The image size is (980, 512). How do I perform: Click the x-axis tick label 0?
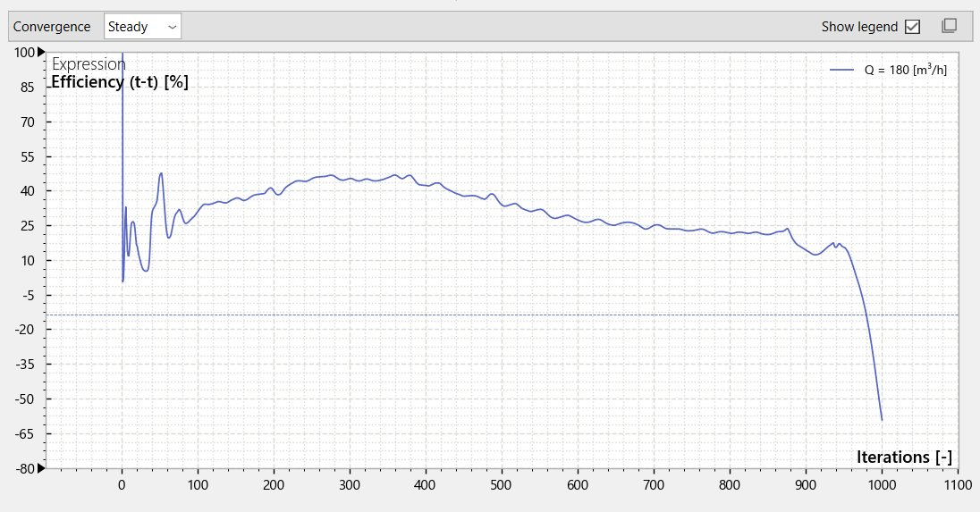122,484
